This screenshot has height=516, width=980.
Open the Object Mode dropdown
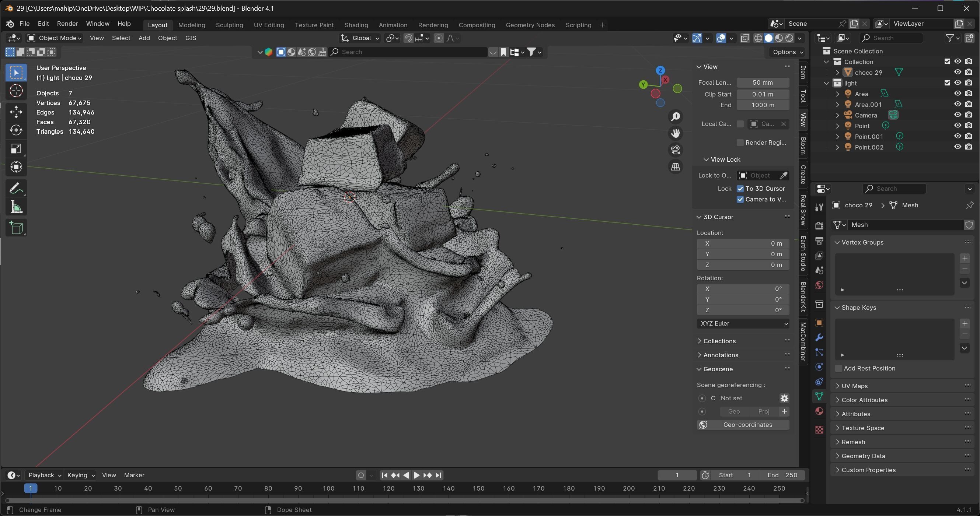[x=55, y=38]
